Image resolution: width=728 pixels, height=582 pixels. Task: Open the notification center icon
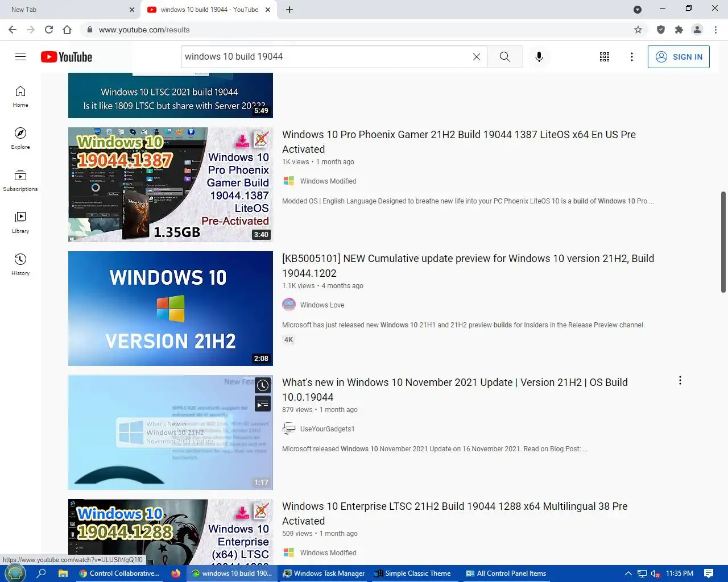point(709,573)
